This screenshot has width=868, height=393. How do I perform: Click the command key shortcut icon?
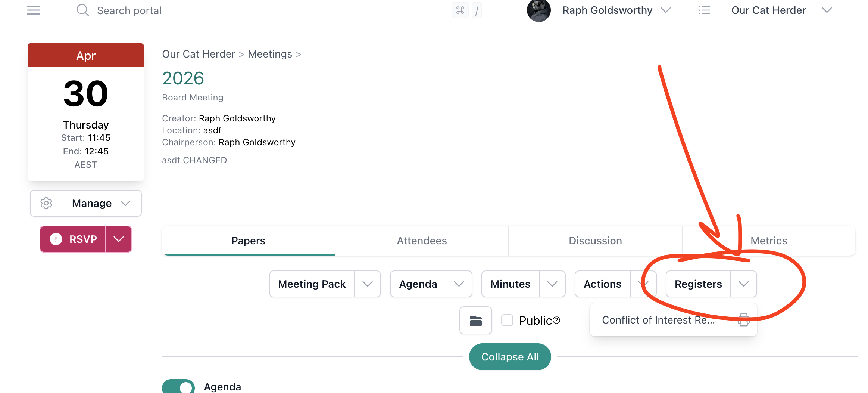tap(460, 10)
